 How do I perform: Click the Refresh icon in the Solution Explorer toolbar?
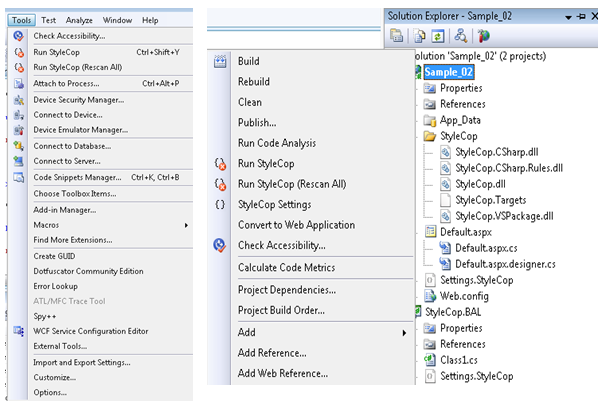[438, 36]
